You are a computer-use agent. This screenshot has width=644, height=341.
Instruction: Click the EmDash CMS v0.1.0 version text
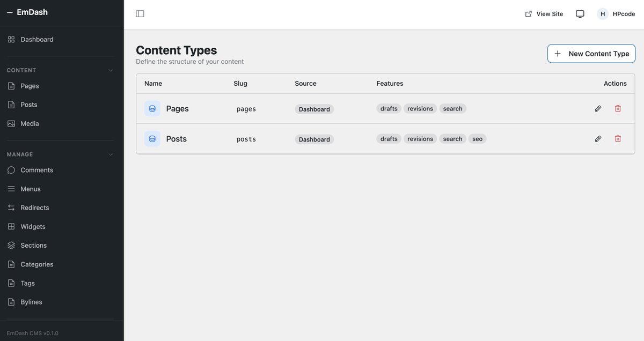[33, 333]
